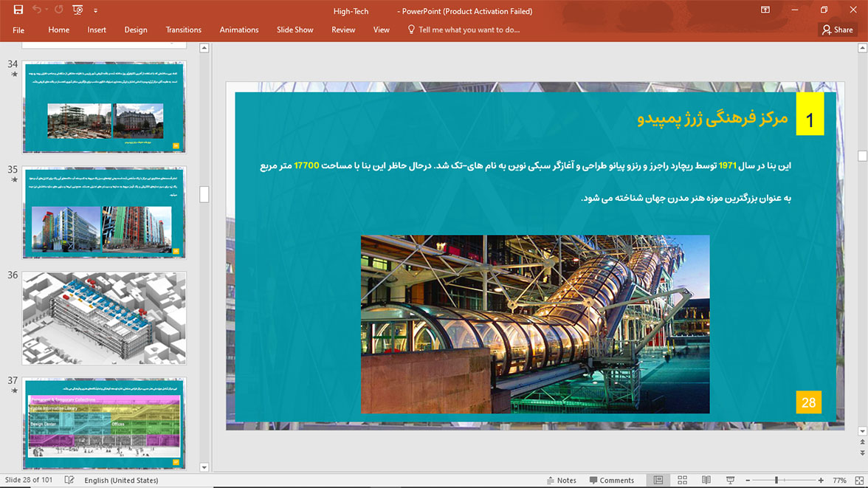
Task: Click the spell check icon in the status bar
Action: [x=69, y=480]
